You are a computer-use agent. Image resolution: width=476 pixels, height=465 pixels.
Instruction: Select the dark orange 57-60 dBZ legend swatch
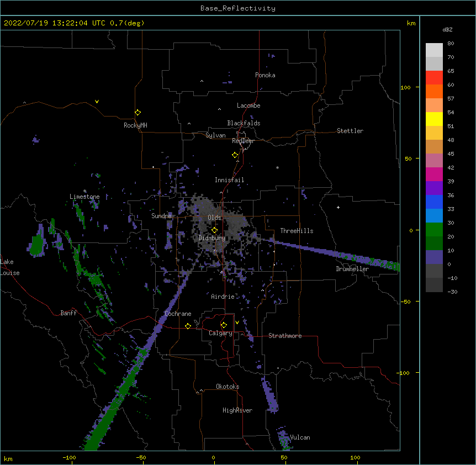coord(434,91)
